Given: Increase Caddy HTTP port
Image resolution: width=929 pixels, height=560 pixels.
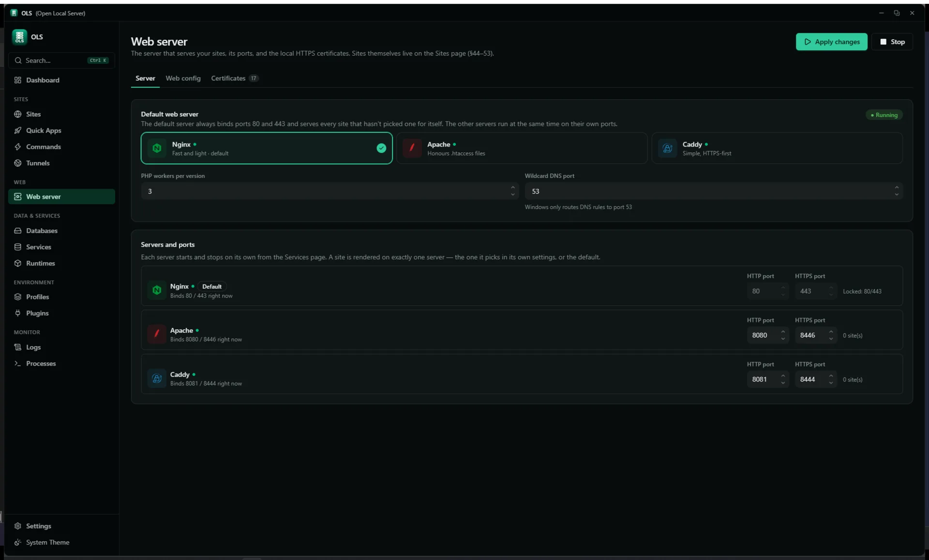Looking at the screenshot, I should [x=783, y=376].
